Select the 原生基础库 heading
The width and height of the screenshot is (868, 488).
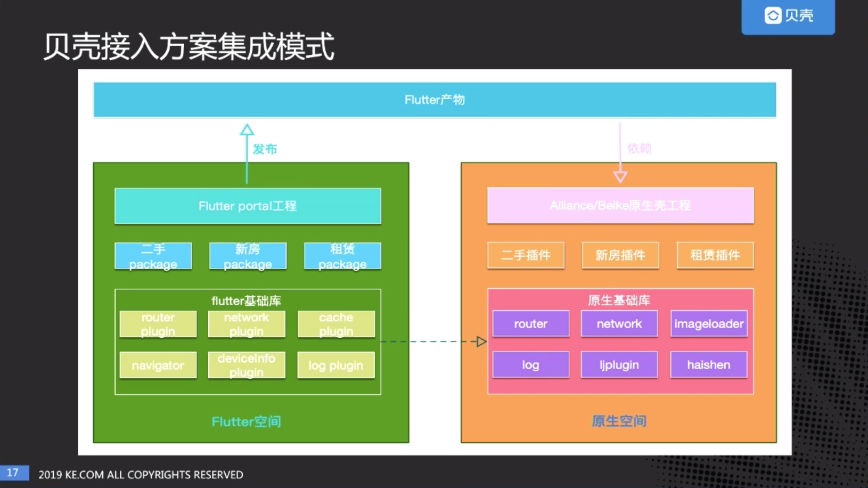(x=619, y=300)
